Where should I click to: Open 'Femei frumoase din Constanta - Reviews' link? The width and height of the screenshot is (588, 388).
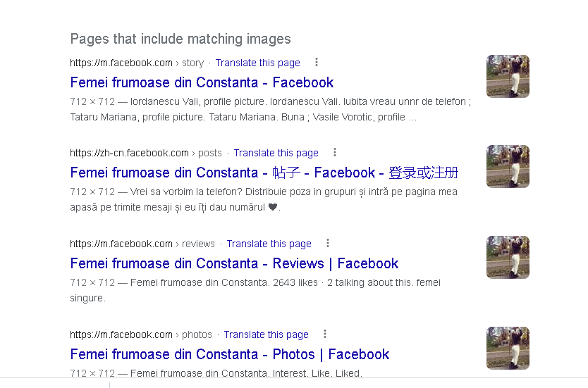[234, 263]
